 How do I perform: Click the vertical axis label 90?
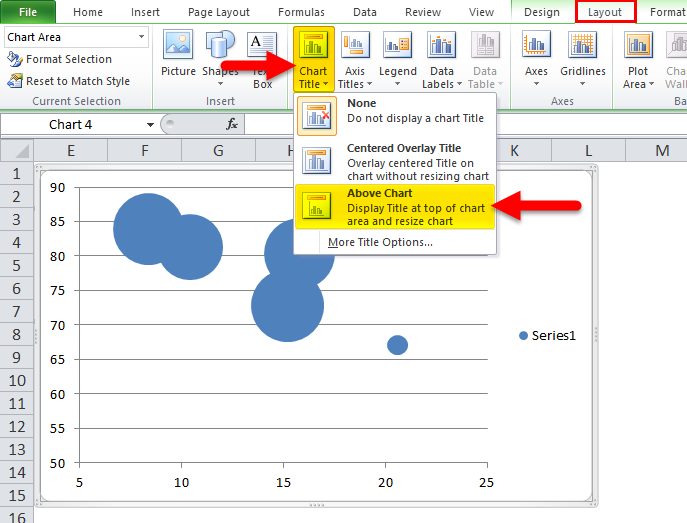click(57, 187)
